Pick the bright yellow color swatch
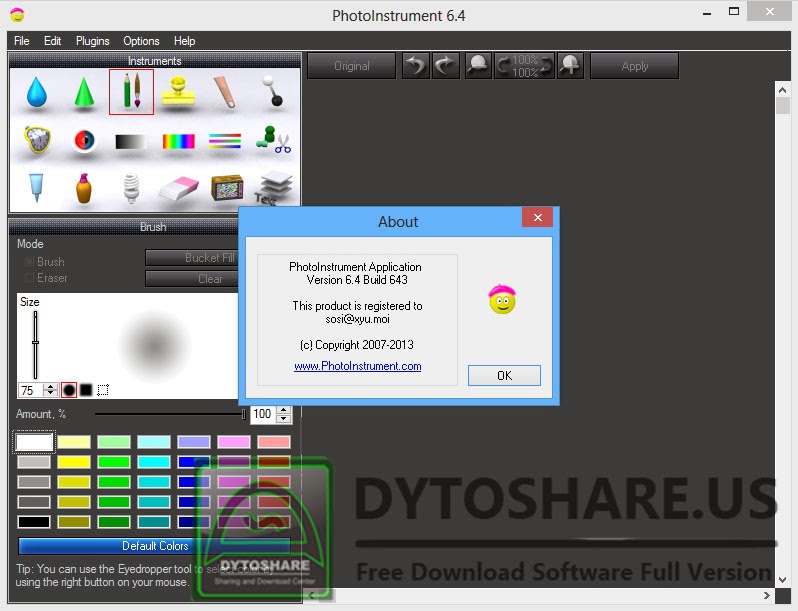Screen dimensions: 798x611 74,462
